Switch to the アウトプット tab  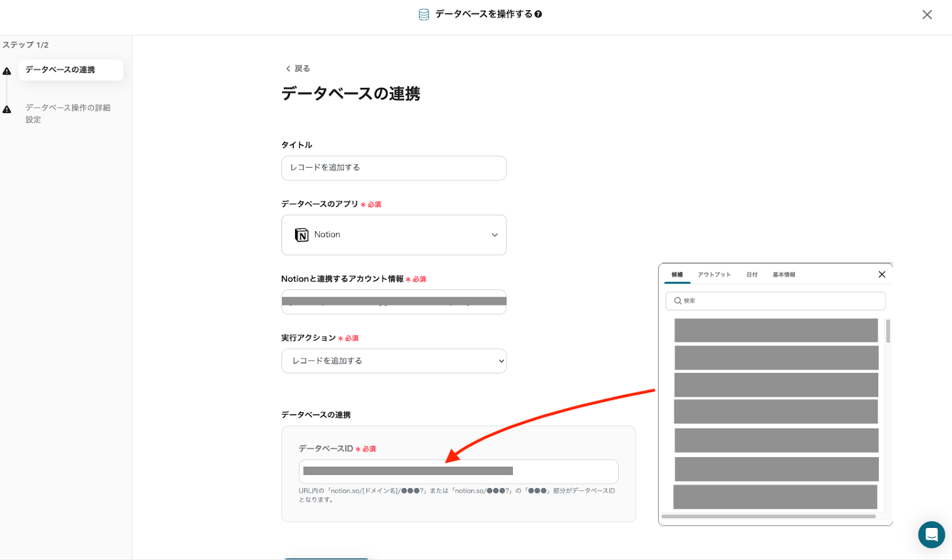(x=714, y=275)
